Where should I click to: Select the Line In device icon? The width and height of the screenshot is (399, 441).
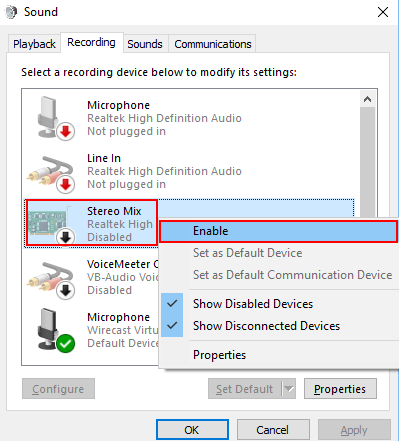point(51,174)
